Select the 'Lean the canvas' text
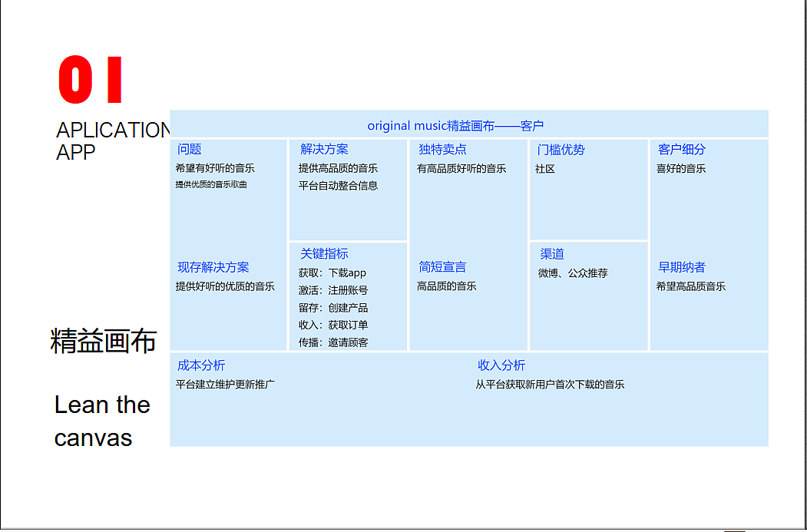 102,421
